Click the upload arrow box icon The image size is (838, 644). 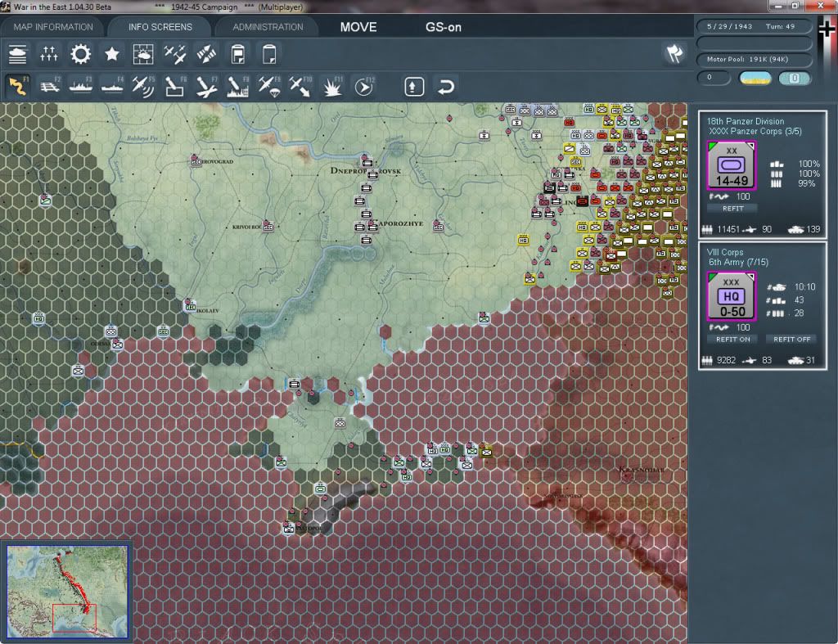[x=414, y=87]
